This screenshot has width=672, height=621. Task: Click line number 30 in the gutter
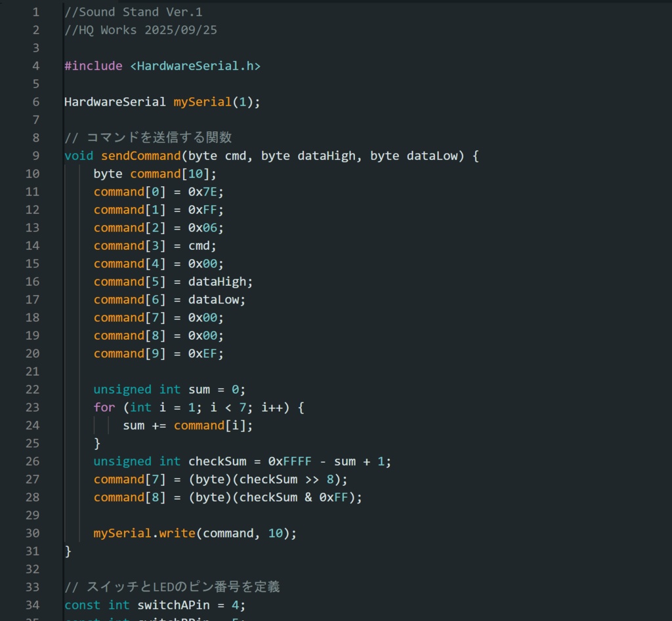click(32, 533)
